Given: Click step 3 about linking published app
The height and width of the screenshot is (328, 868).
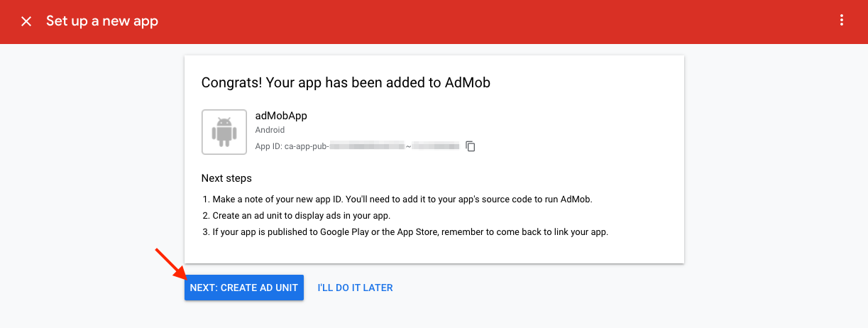Looking at the screenshot, I should coord(406,232).
